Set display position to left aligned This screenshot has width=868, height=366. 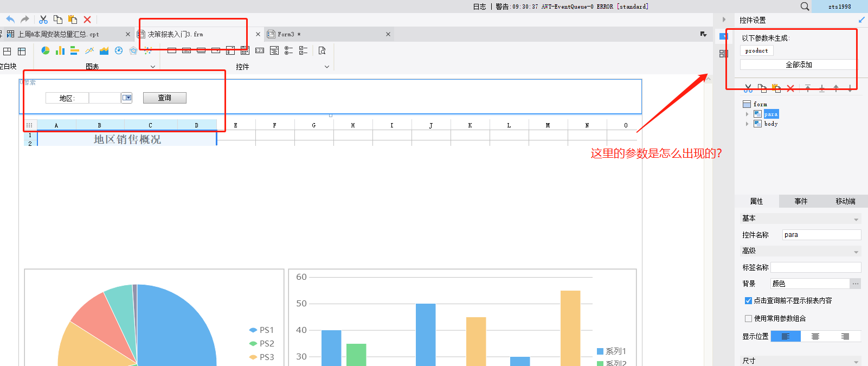click(786, 336)
